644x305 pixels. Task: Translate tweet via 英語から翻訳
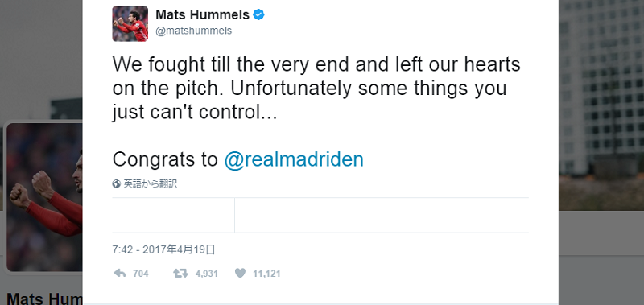pyautogui.click(x=151, y=184)
